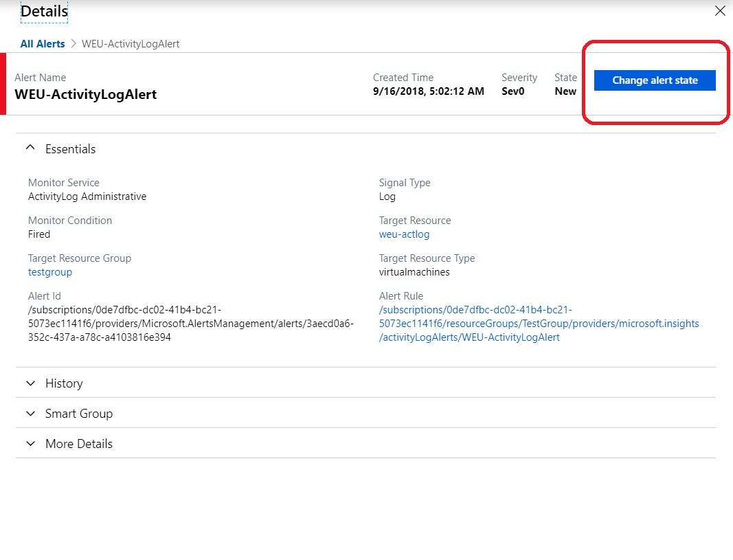
Task: Close the Details pane
Action: coord(720,11)
